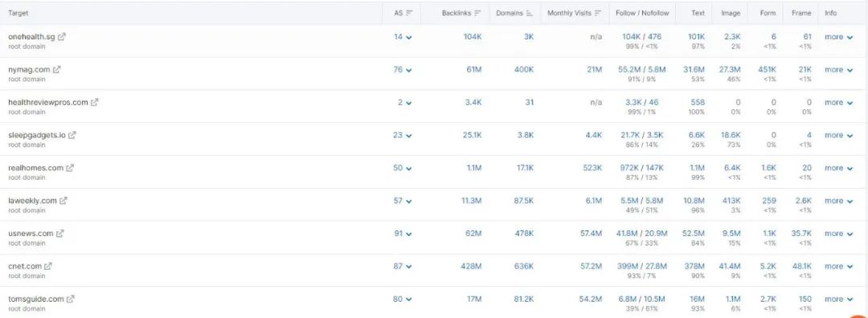
Task: Open nymag.com external link icon
Action: point(56,70)
